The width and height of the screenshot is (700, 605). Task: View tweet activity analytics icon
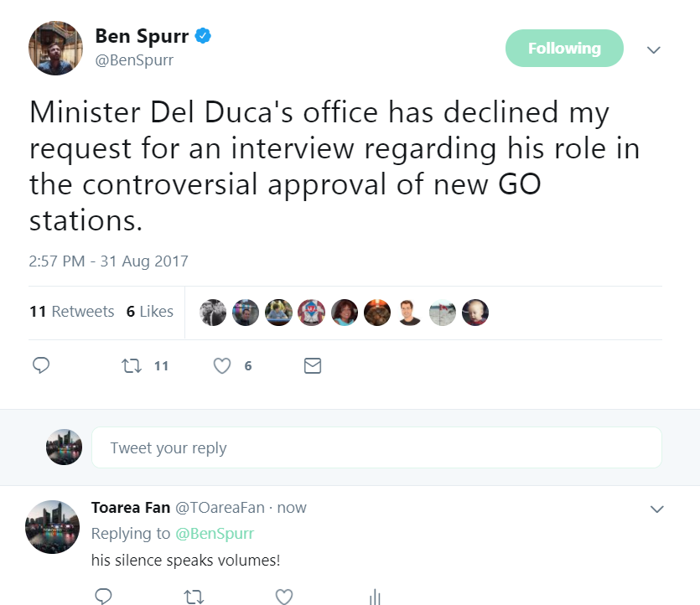[374, 596]
